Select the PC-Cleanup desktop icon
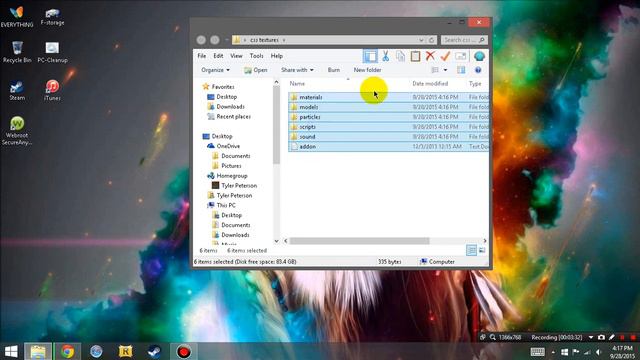Screen dimensions: 640x360 point(52,52)
